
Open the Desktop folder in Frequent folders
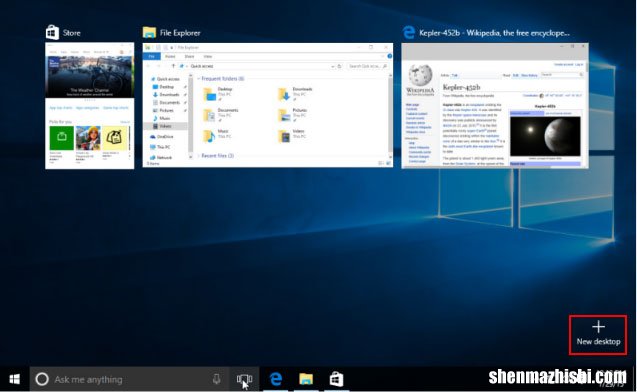(x=218, y=94)
